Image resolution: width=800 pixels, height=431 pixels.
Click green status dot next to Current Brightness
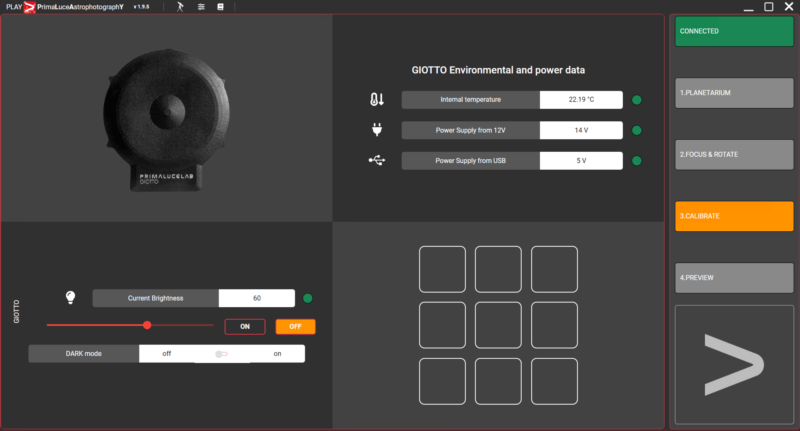pyautogui.click(x=308, y=298)
